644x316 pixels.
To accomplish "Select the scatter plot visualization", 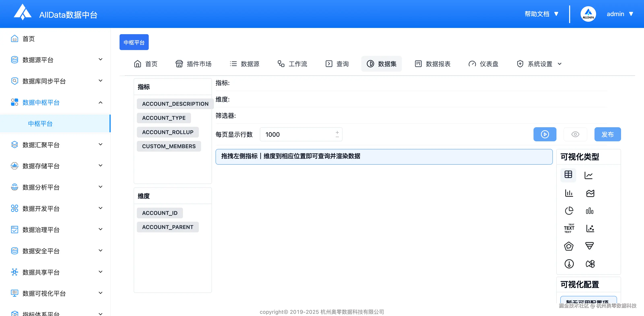I will (x=590, y=228).
